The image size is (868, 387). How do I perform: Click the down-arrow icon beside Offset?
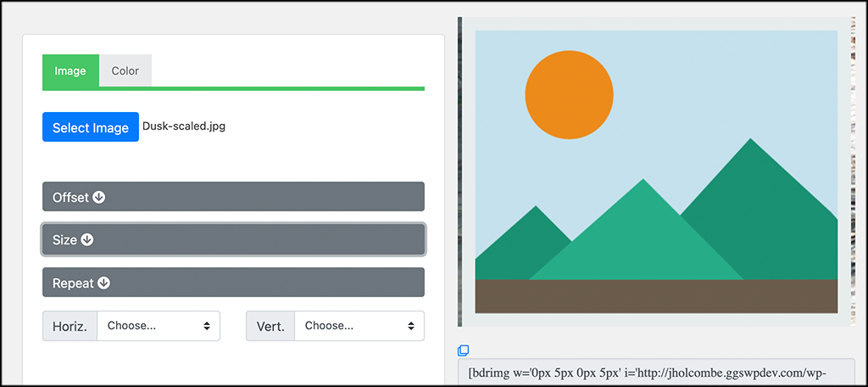point(99,197)
